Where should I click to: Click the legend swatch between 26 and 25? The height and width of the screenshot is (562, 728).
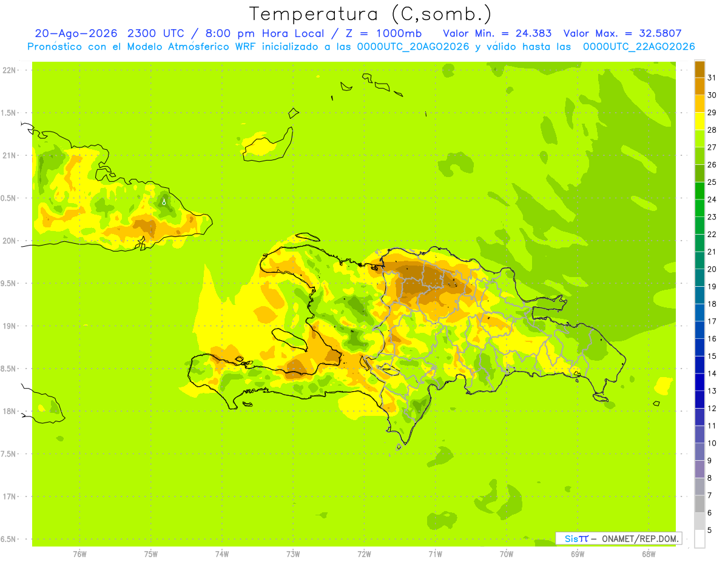coord(699,173)
